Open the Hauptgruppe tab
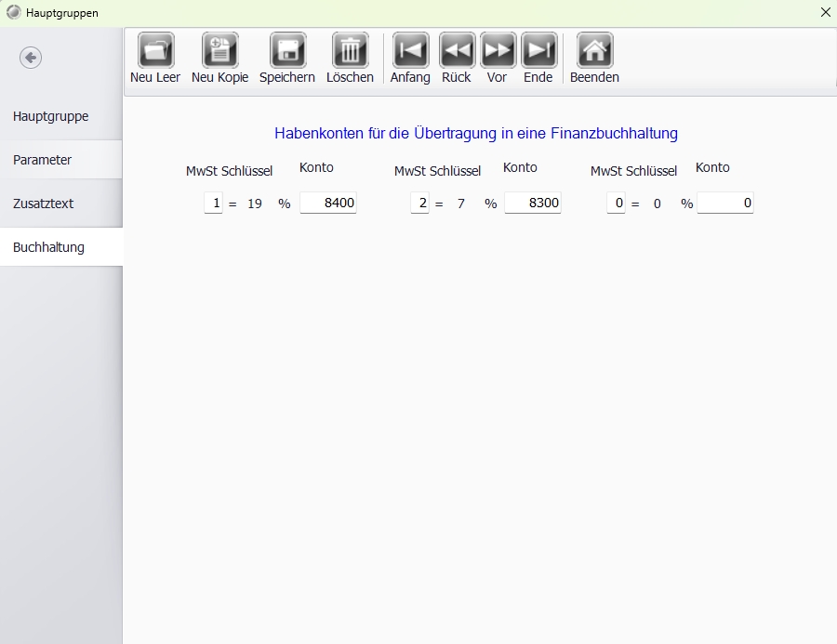The width and height of the screenshot is (837, 644). (61, 116)
